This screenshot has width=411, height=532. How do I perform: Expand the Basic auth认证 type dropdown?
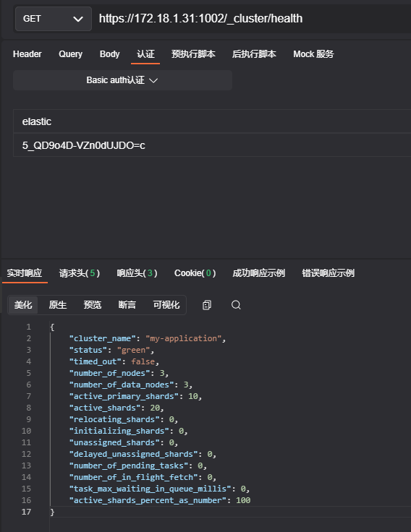pos(122,80)
